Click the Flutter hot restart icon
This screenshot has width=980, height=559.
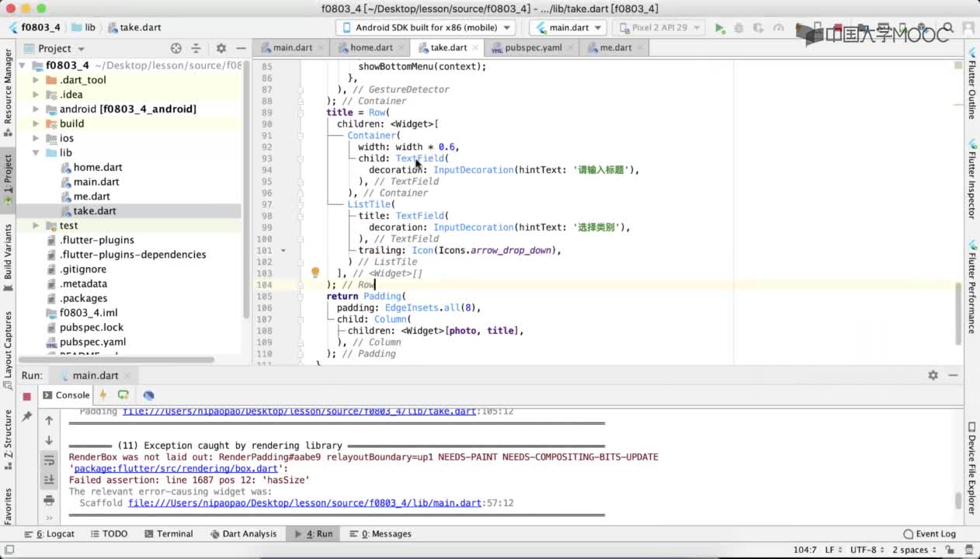point(123,395)
